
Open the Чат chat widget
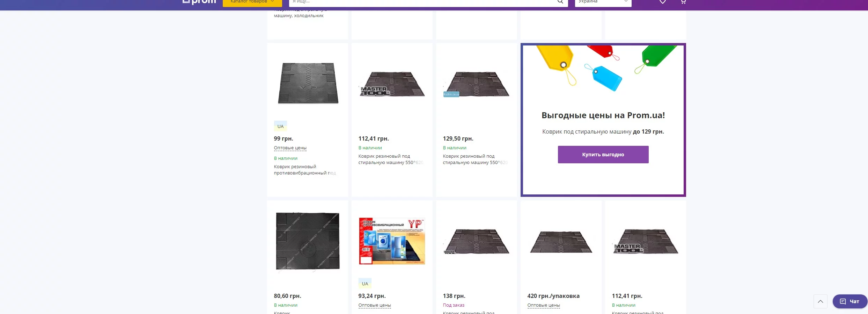pos(849,301)
